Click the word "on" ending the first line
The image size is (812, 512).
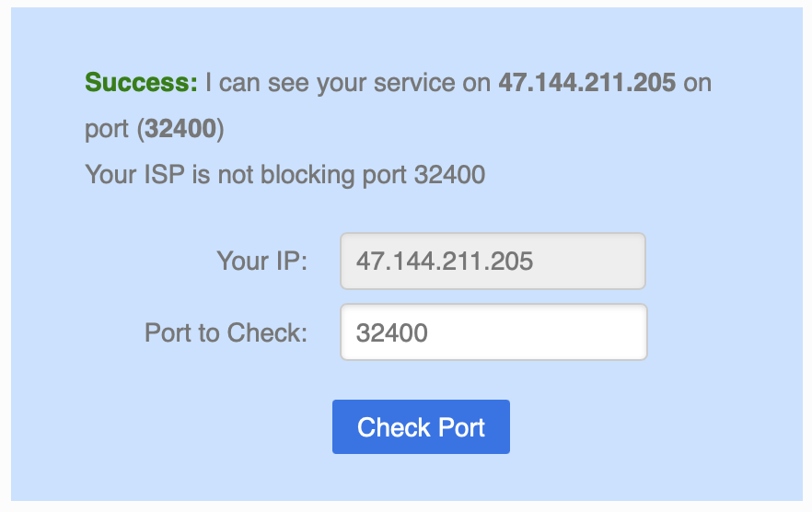pyautogui.click(x=698, y=83)
